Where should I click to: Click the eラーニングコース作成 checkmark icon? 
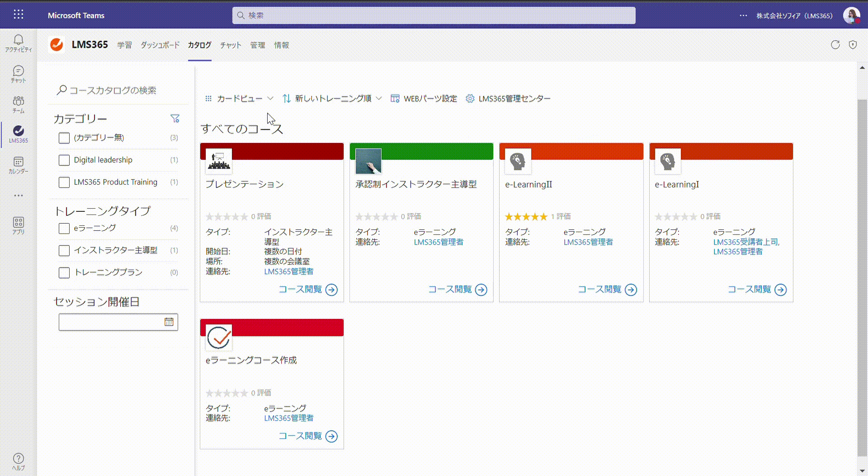pyautogui.click(x=219, y=337)
